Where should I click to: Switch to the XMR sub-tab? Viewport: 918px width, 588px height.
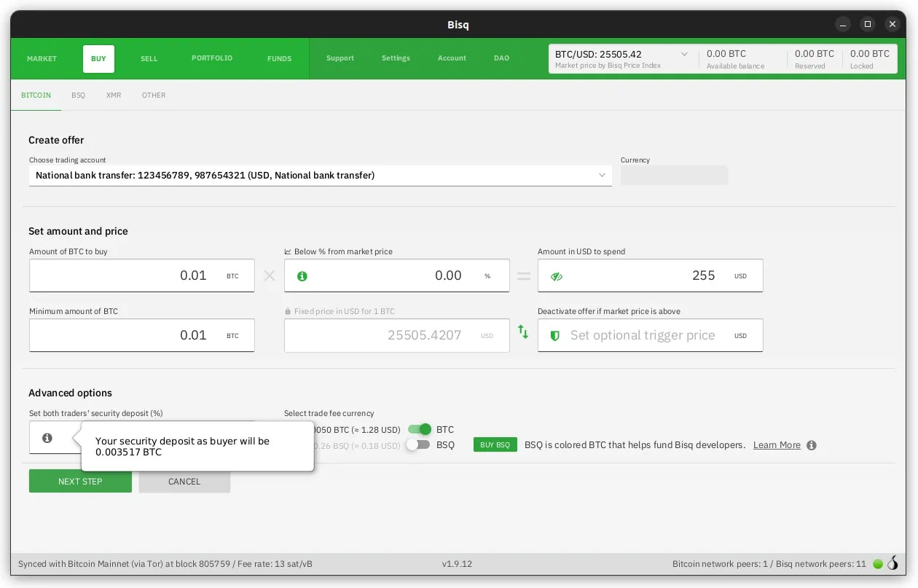(x=114, y=95)
